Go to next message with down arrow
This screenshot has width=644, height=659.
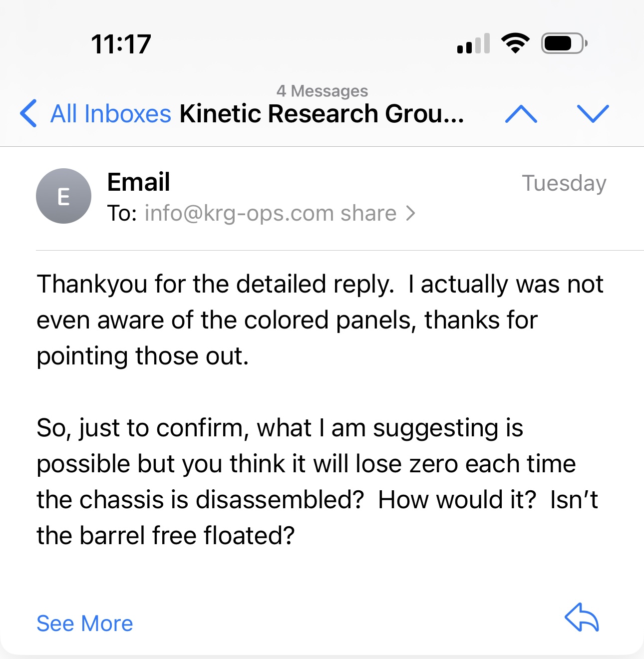(593, 114)
